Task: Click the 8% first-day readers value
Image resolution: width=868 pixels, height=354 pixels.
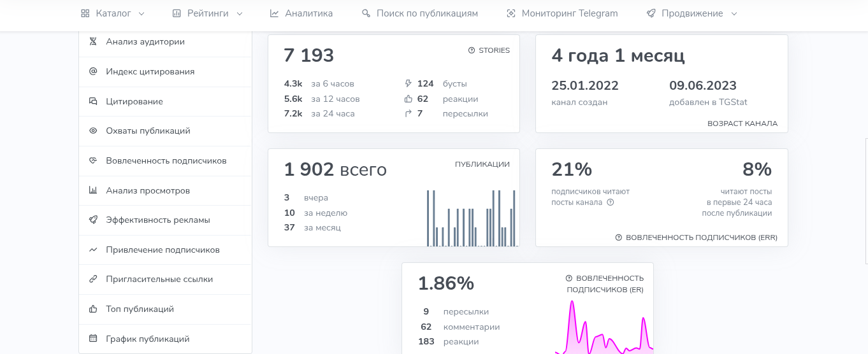Action: tap(757, 169)
